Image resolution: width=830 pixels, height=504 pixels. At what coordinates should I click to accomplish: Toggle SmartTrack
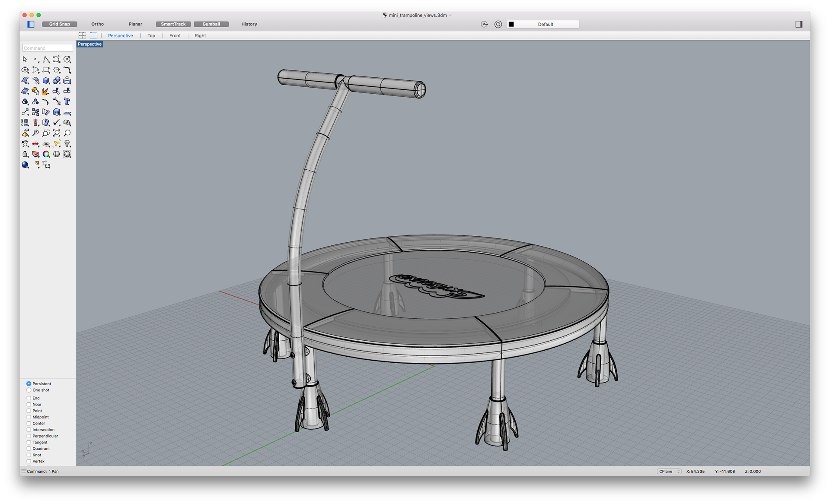click(x=173, y=24)
